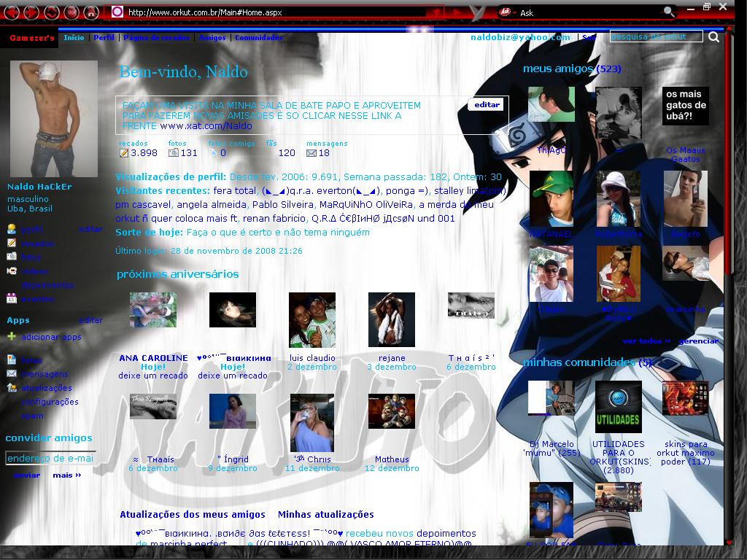747x560 pixels.
Task: Click the gerenciar friends link
Action: 699,341
